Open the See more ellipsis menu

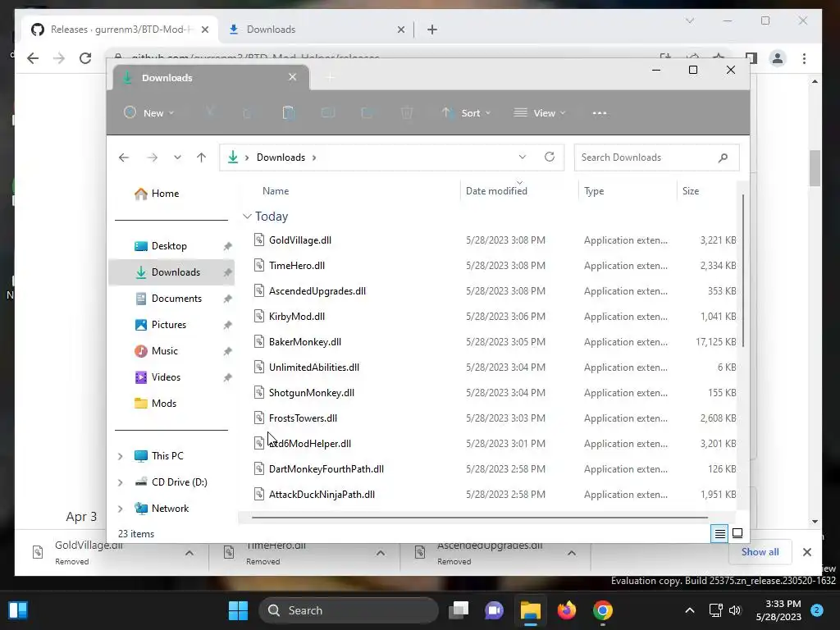600,113
